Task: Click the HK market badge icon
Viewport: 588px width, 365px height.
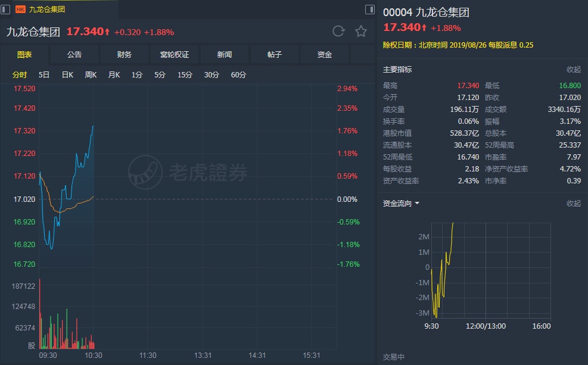Action: coord(20,10)
